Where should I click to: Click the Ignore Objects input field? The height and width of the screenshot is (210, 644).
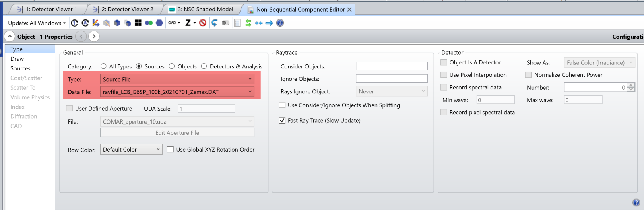392,78
